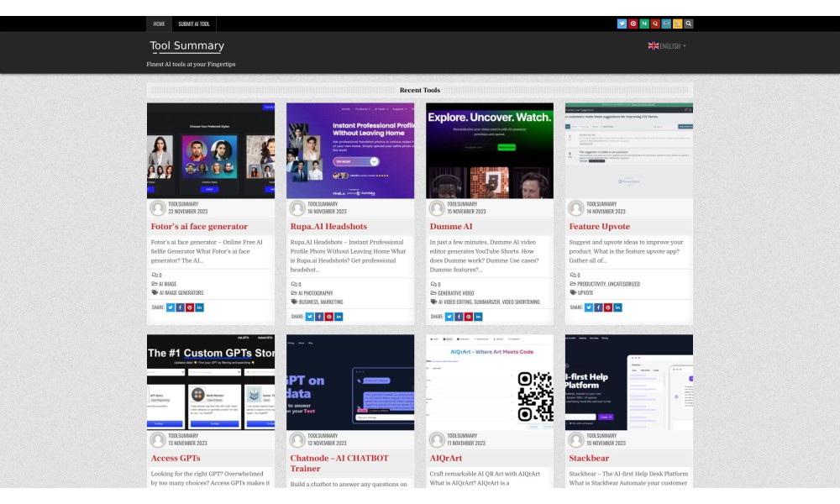Click the Business tag on Rupa.AI card

point(308,302)
